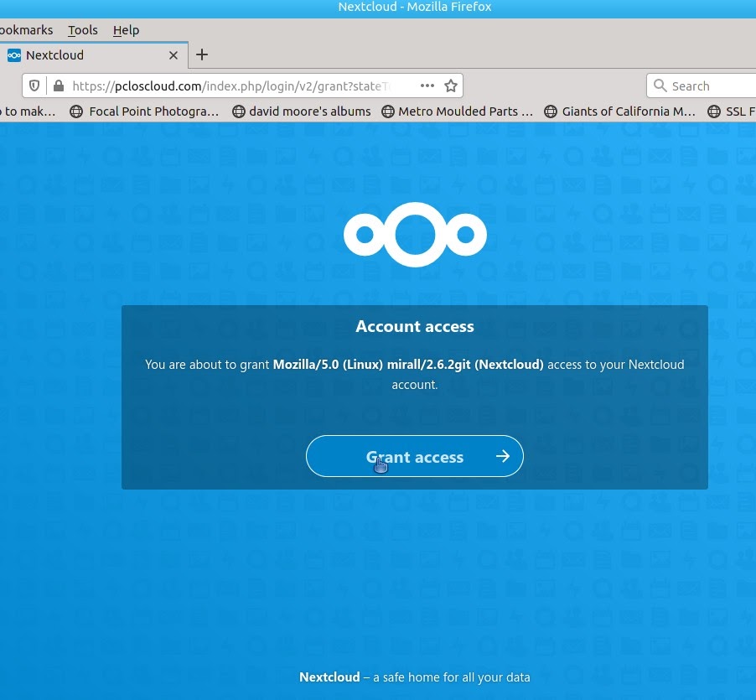Open the Tools menu
Image resolution: width=756 pixels, height=700 pixels.
click(83, 30)
